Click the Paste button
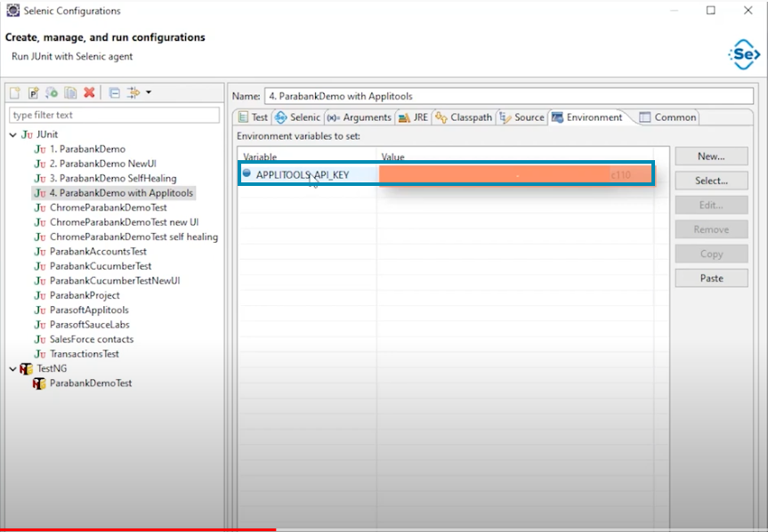The image size is (768, 532). click(x=711, y=278)
